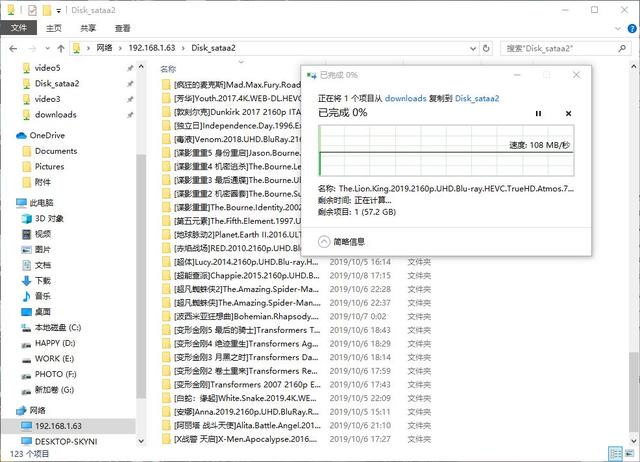Select the Bohemian.Rhapsody folder row
Viewport: 640px width, 462px height.
click(x=296, y=316)
